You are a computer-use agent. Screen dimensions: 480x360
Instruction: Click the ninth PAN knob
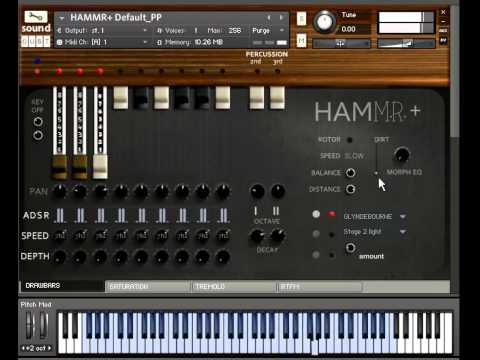[222, 191]
